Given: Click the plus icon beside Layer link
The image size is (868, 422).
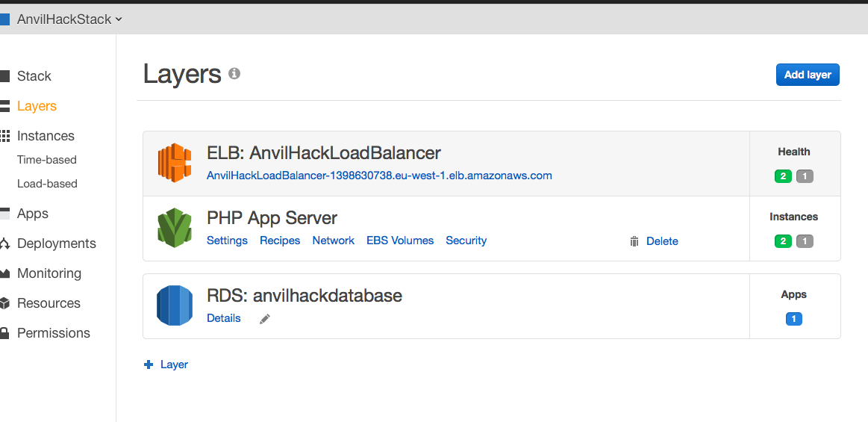Looking at the screenshot, I should point(149,364).
